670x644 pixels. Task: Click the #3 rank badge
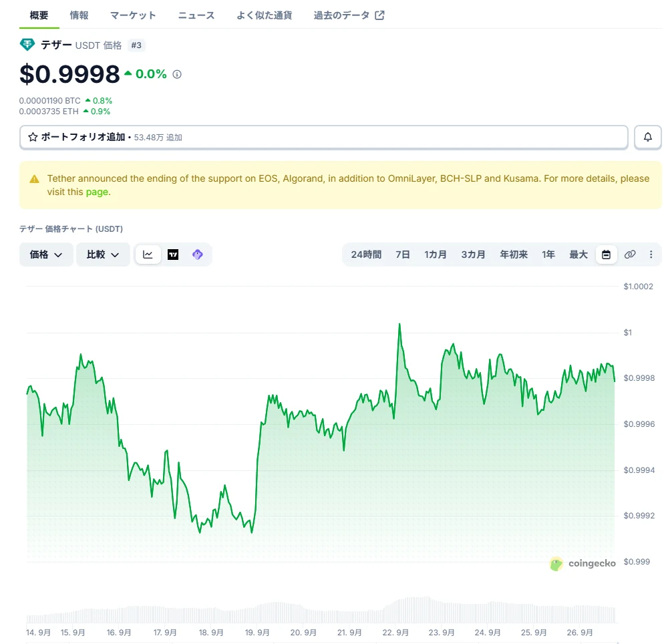(x=136, y=45)
